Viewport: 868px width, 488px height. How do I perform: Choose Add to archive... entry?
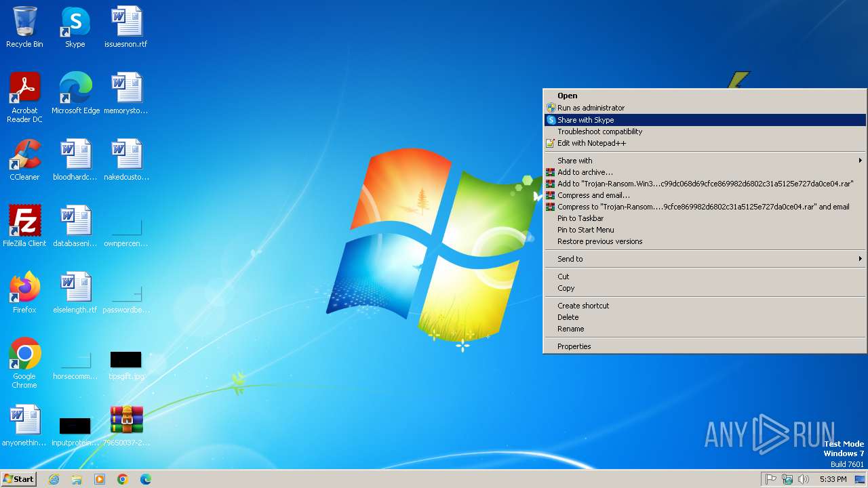(x=705, y=172)
